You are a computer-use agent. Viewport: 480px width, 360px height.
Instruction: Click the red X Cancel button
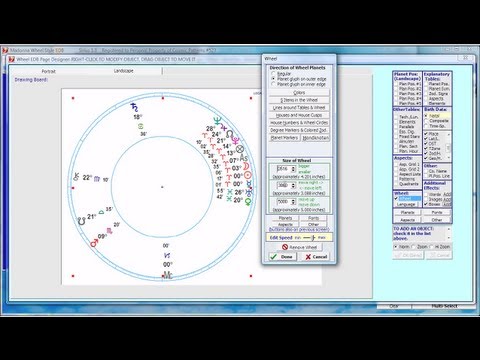pyautogui.click(x=316, y=257)
